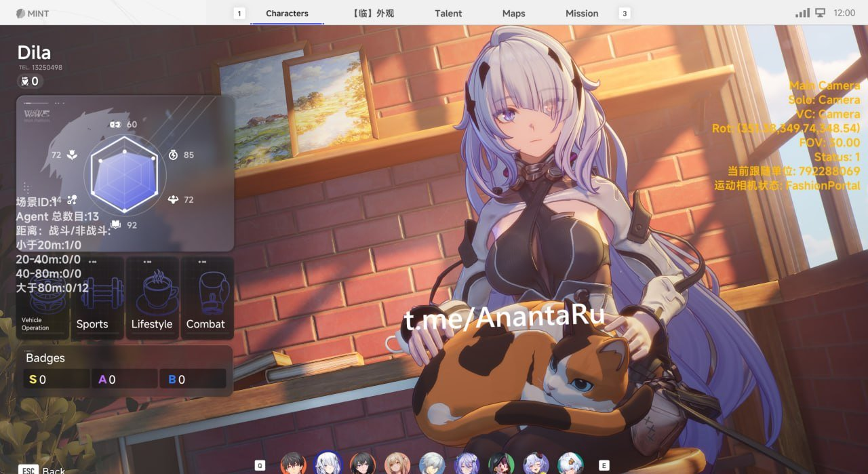Click the signal strength bars icon

pyautogui.click(x=803, y=13)
